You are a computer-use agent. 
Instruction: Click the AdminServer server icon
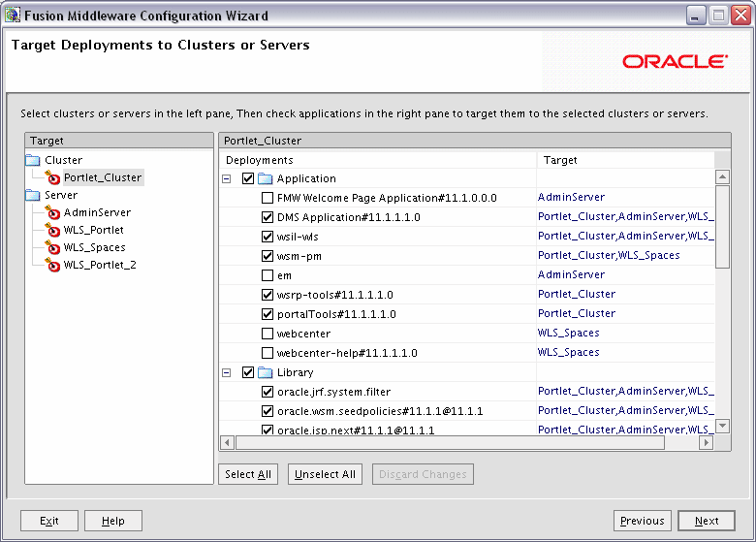[52, 212]
